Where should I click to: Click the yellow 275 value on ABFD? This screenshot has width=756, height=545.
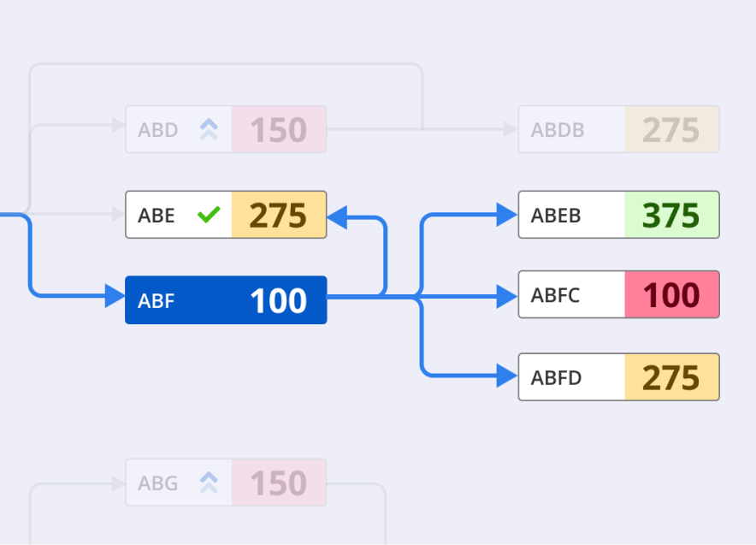tap(671, 377)
